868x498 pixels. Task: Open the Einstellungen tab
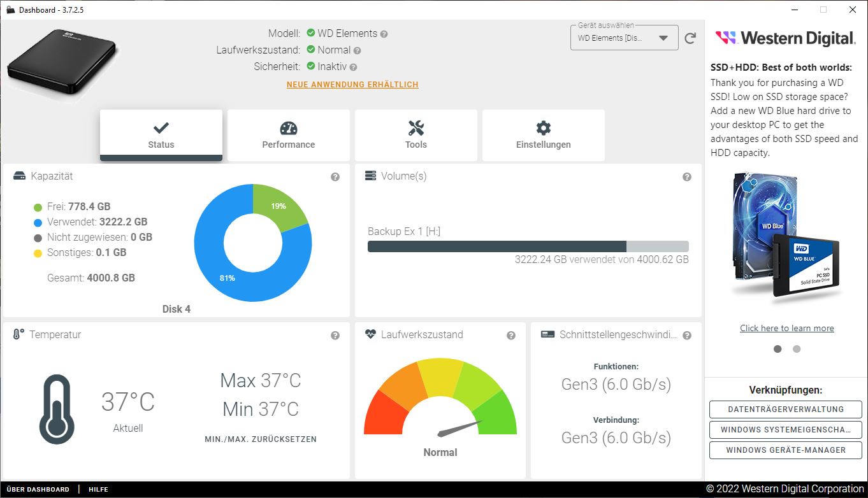point(544,135)
